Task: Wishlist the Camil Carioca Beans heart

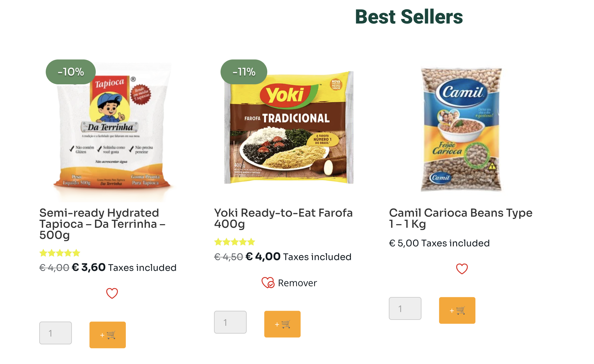Action: pyautogui.click(x=462, y=269)
